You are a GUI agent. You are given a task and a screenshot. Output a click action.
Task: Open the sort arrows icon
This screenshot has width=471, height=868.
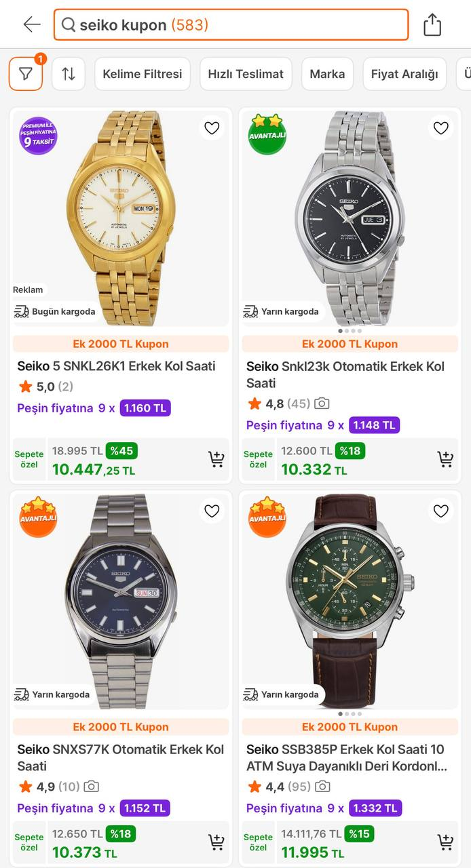69,74
